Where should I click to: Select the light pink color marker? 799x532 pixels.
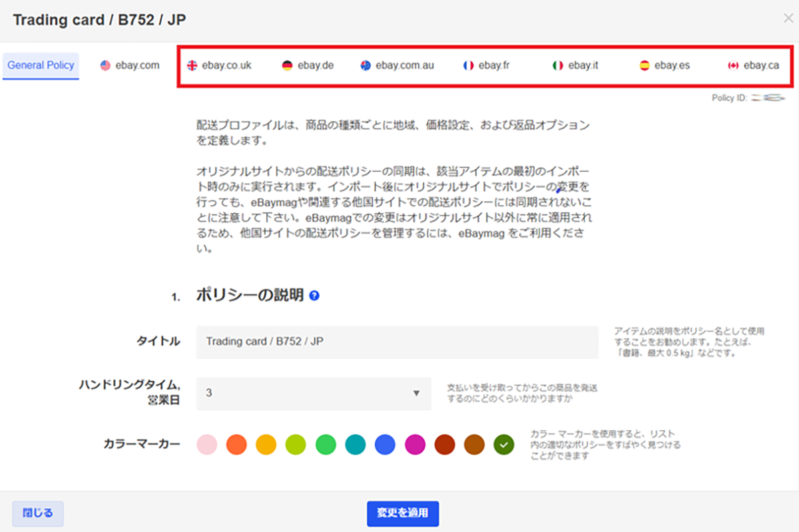tap(207, 444)
